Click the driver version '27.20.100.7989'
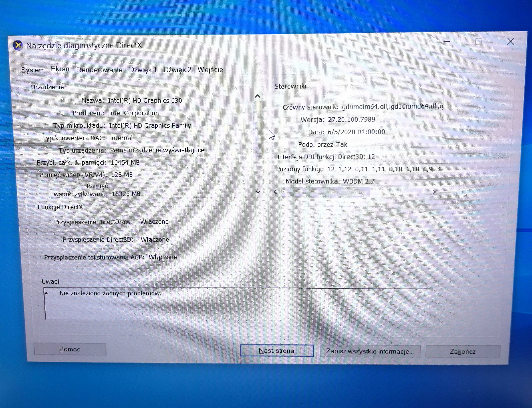 (352, 120)
